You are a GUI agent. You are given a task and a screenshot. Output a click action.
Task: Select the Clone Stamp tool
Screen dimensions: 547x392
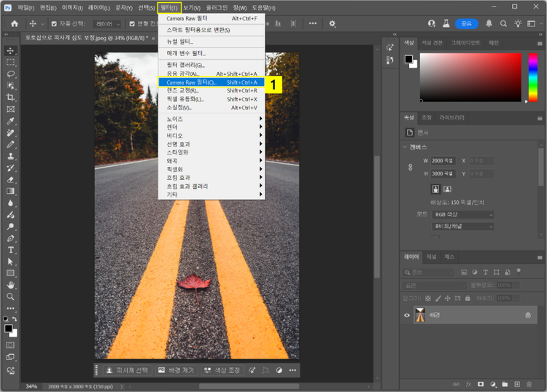pos(10,156)
